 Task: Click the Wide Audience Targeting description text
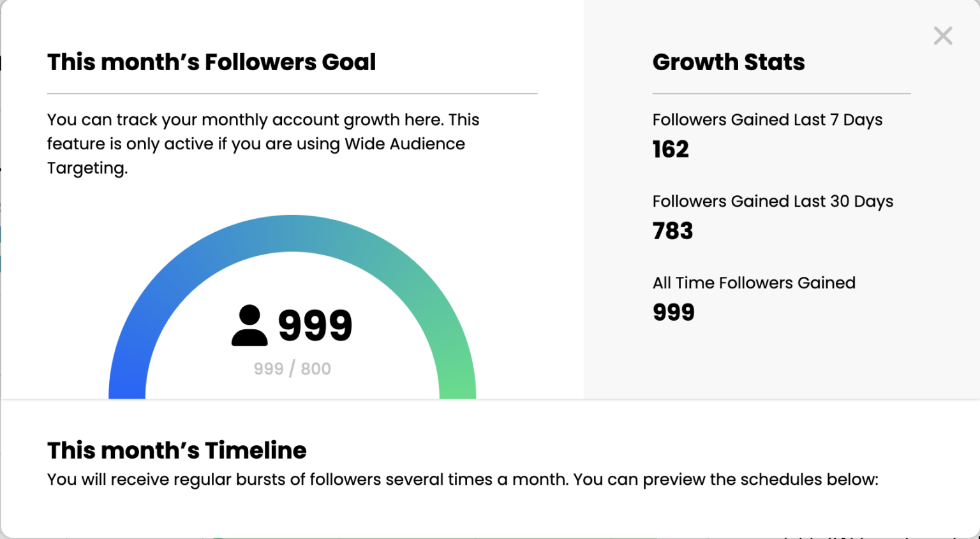pos(263,144)
